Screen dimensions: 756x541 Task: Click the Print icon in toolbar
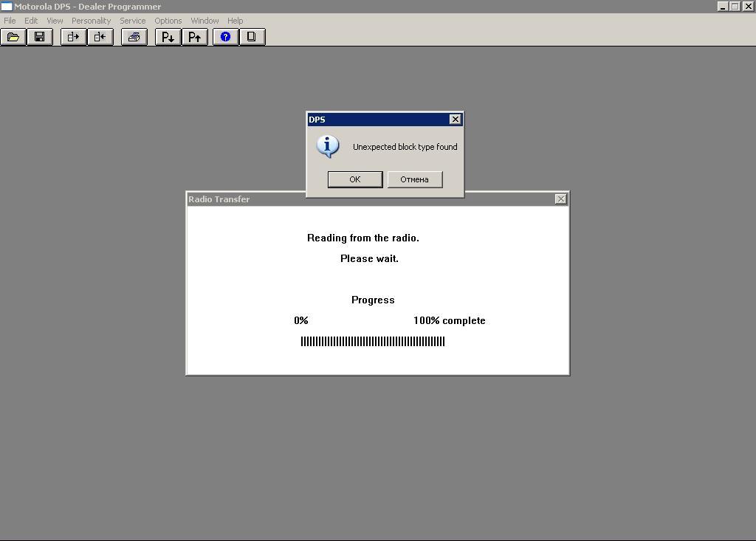click(134, 37)
